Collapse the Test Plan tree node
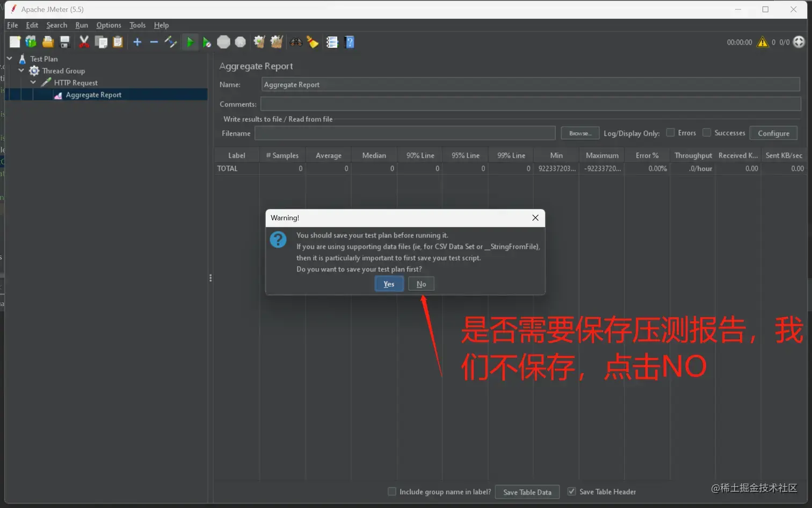Screen dimensions: 812x508 pos(9,58)
